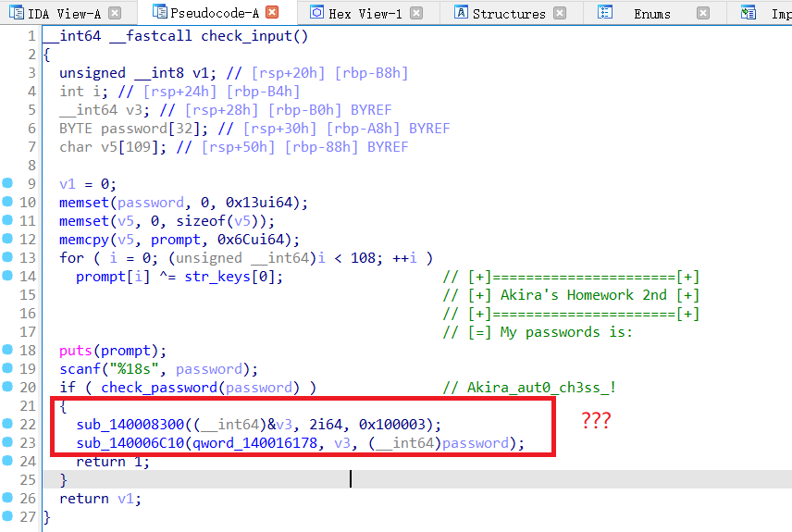Click the check_input function name
792x532 pixels.
click(246, 36)
